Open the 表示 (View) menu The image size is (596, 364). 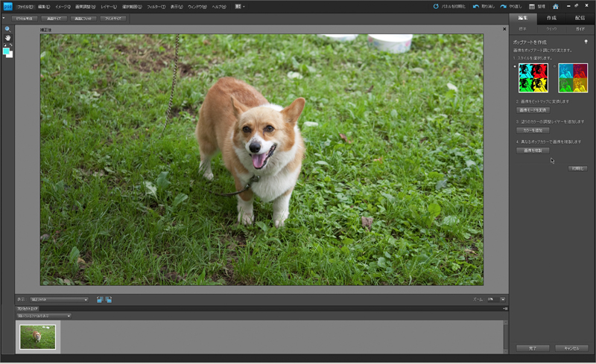pyautogui.click(x=177, y=7)
